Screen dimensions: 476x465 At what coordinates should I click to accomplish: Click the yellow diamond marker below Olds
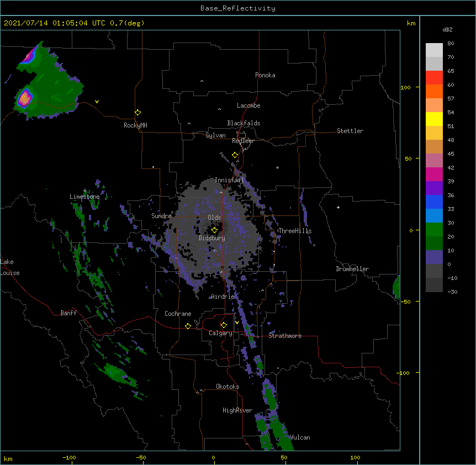[214, 230]
